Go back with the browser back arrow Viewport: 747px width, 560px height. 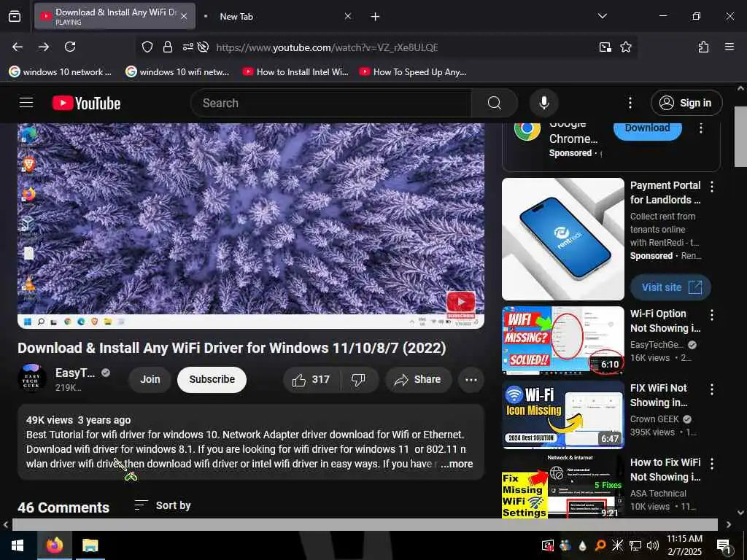pos(18,47)
